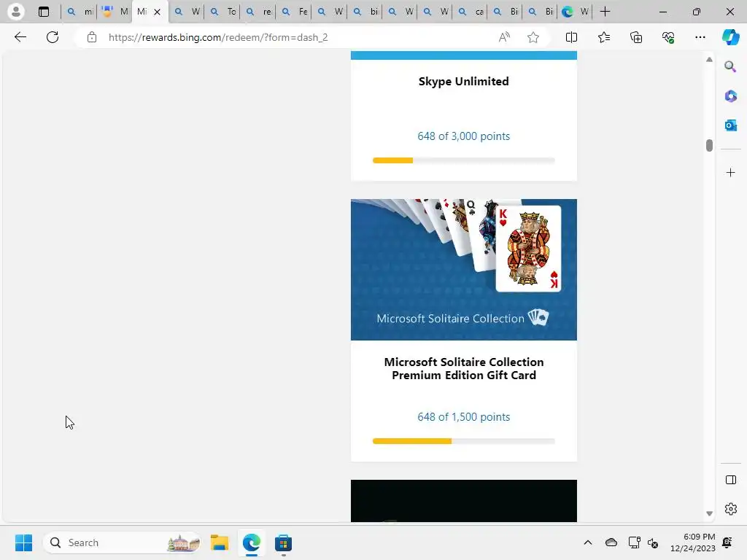This screenshot has height=560, width=747.
Task: Open the black reward card thumbnail
Action: point(463,501)
